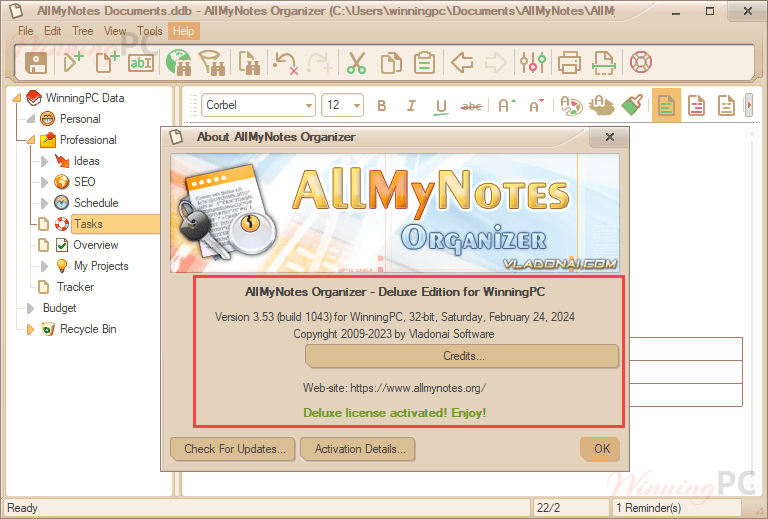
Task: Open print preview icon
Action: [x=603, y=63]
